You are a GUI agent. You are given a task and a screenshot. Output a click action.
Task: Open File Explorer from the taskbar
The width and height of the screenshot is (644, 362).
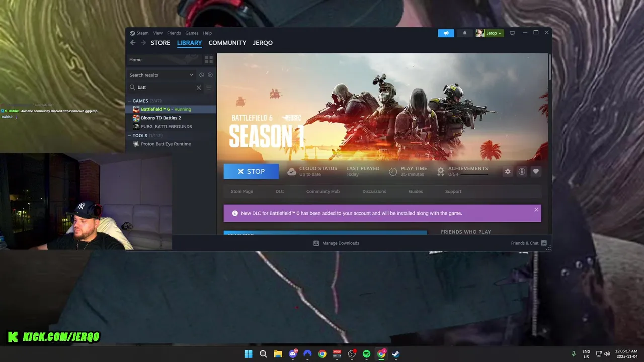tap(278, 354)
